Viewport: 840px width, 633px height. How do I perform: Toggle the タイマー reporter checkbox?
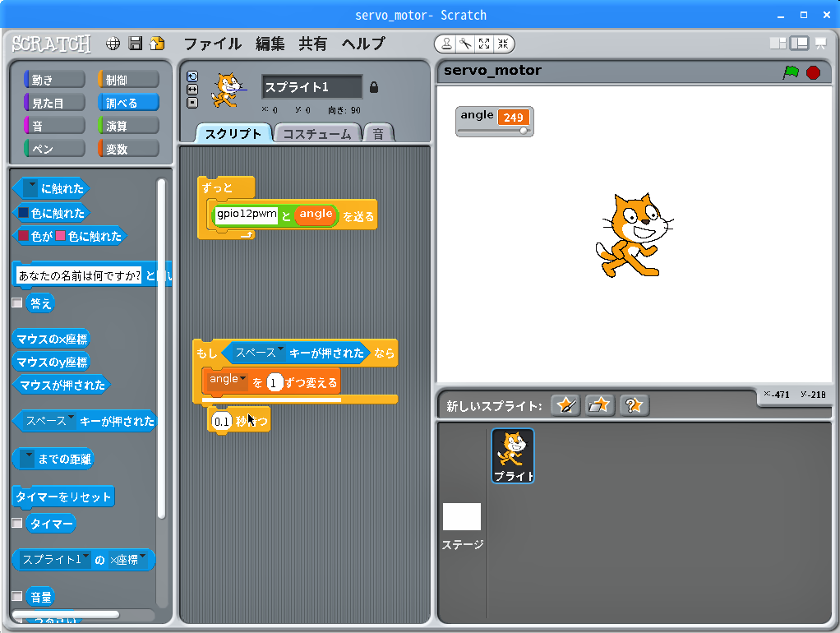(x=17, y=523)
